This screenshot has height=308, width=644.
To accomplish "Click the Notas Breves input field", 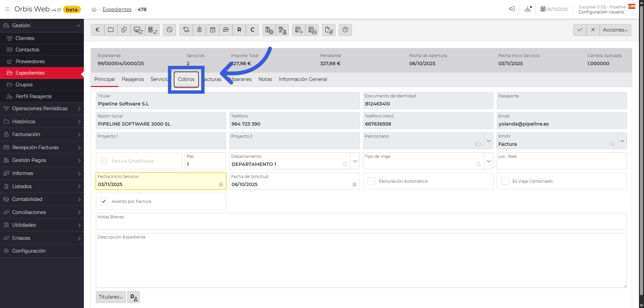I will 361,223.
